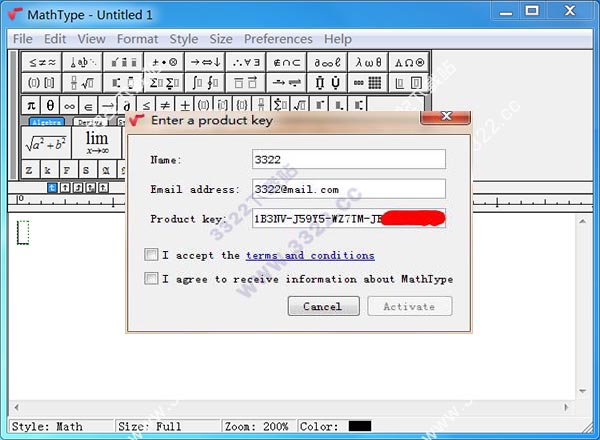Viewport: 600px width, 440px height.
Task: Check the accept terms and conditions box
Action: click(151, 254)
